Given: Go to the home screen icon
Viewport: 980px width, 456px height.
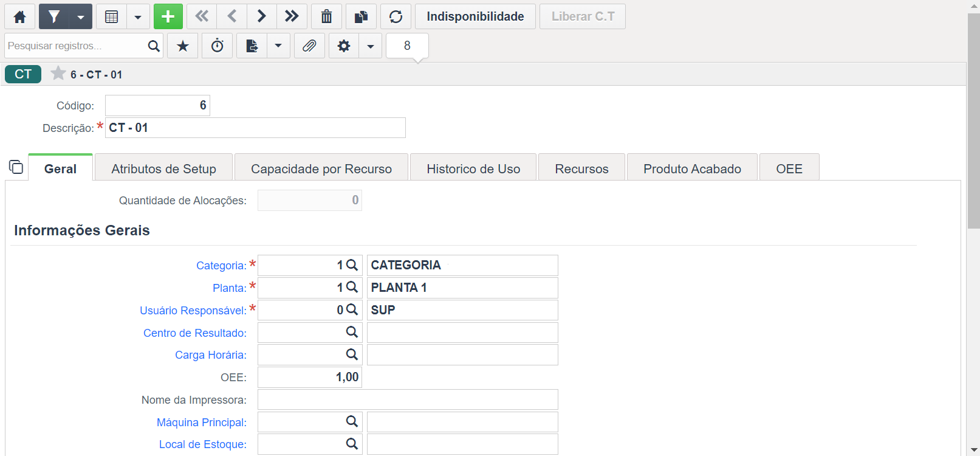Looking at the screenshot, I should pyautogui.click(x=19, y=16).
